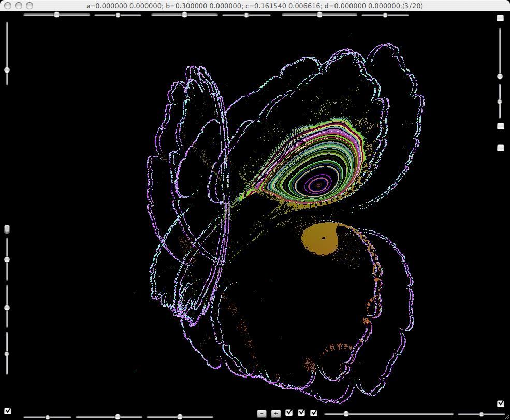Click the short right-edge vertical slider thumb
The height and width of the screenshot is (420, 510).
click(500, 102)
